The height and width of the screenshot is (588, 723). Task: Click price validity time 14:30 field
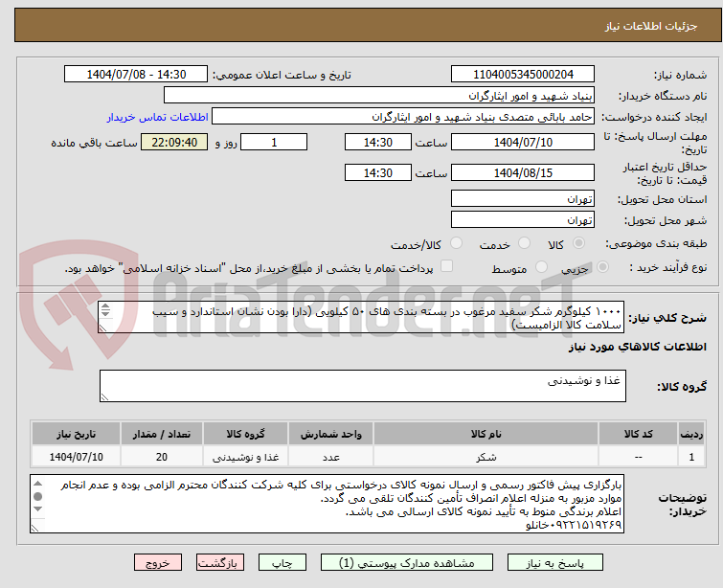click(x=377, y=172)
